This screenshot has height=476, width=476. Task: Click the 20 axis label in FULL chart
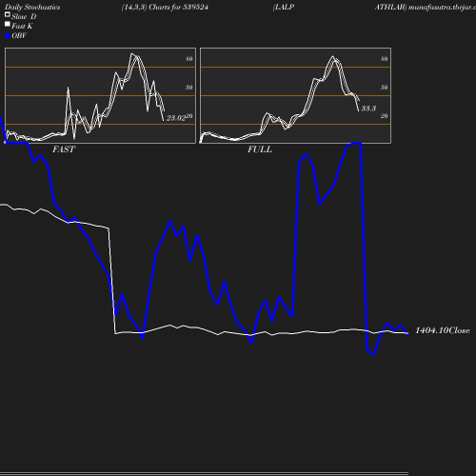[385, 116]
